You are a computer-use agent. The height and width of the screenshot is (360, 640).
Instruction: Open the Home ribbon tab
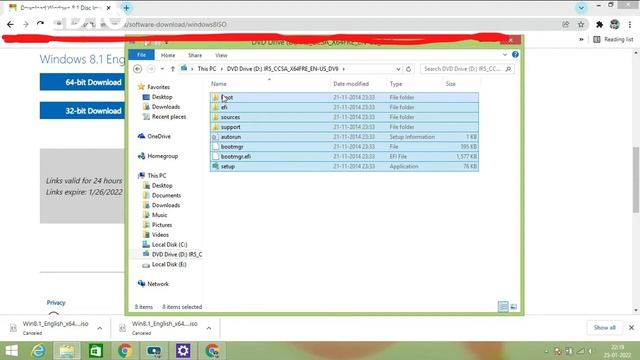(x=168, y=55)
